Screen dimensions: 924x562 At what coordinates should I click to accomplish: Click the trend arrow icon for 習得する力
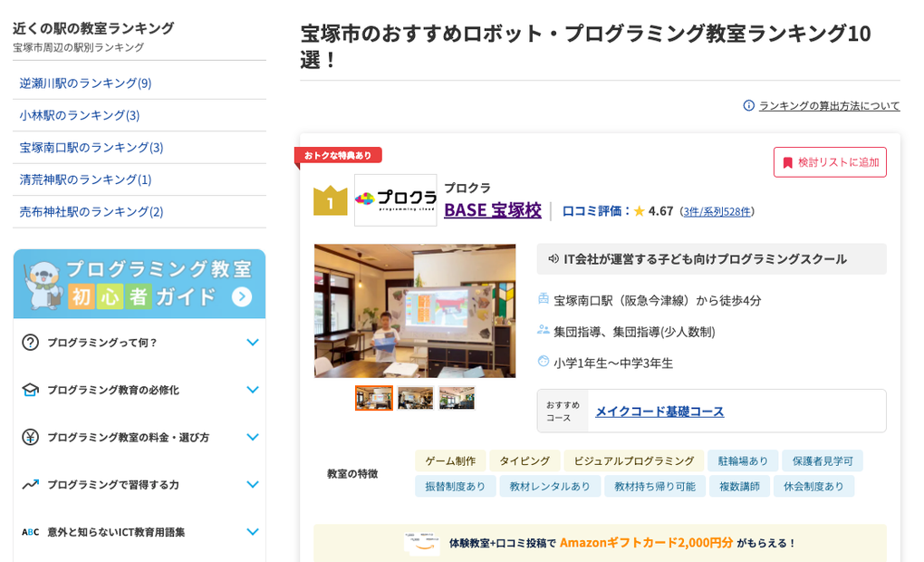point(30,484)
